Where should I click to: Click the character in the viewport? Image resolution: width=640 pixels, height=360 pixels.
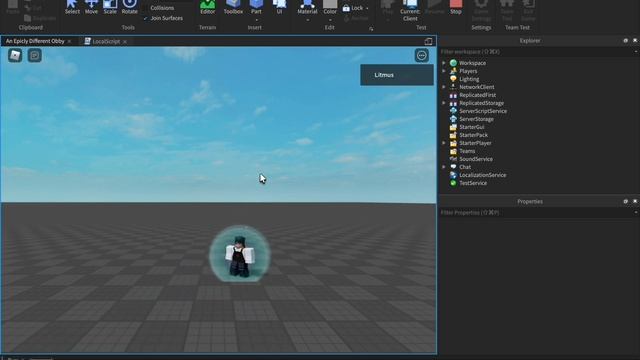tap(240, 255)
